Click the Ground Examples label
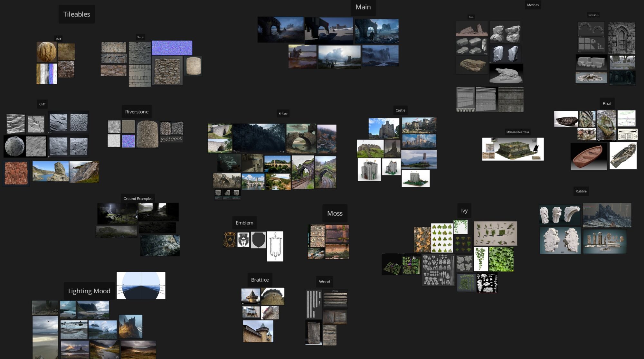Screen dimensions: 644x359 [x=137, y=199]
